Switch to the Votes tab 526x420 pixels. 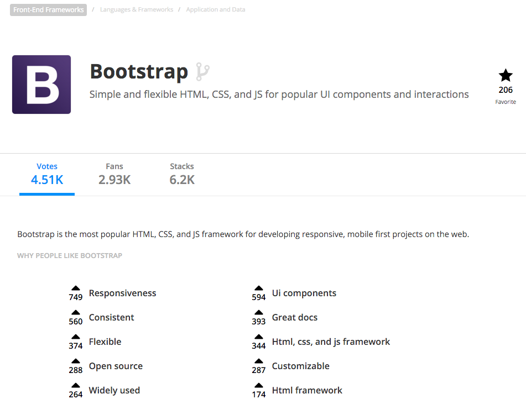click(47, 175)
